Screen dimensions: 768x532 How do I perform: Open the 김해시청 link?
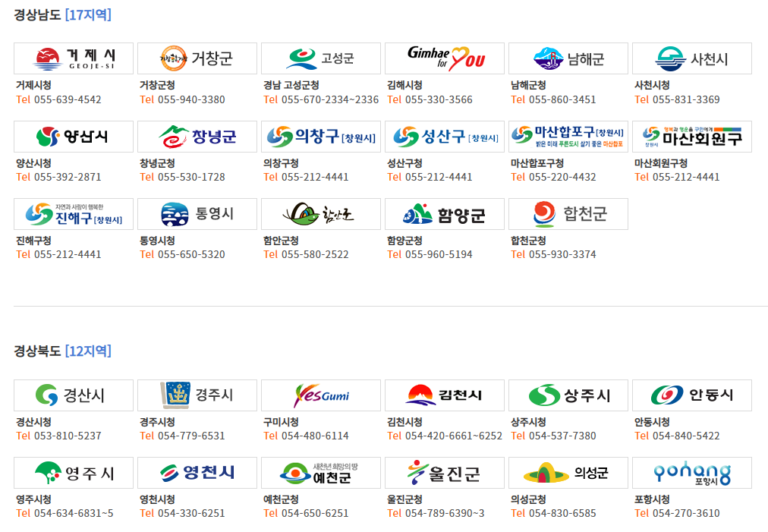pyautogui.click(x=404, y=85)
